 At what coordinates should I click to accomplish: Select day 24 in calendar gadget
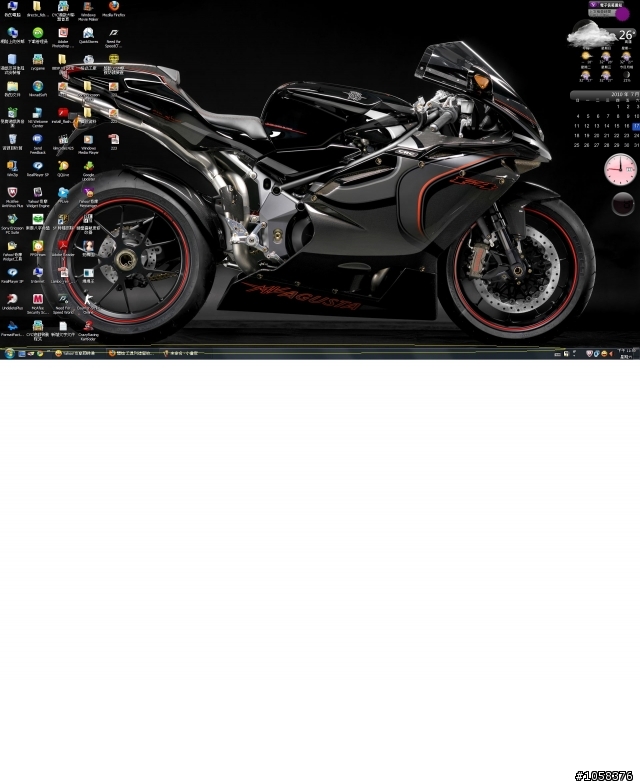pos(636,136)
